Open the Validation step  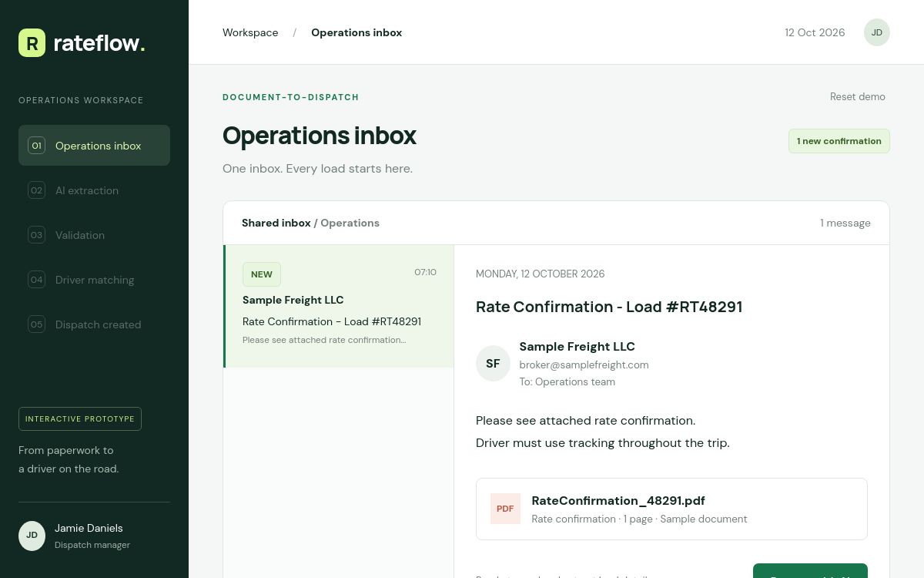click(x=94, y=235)
